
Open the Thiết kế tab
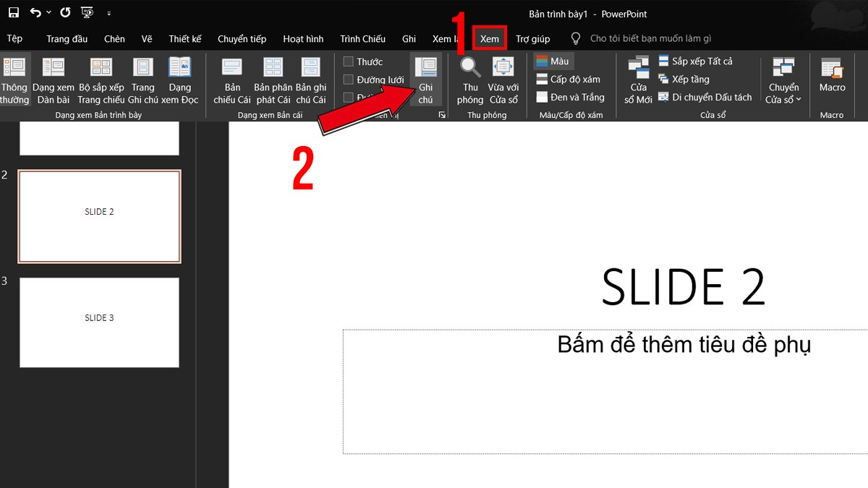[185, 39]
